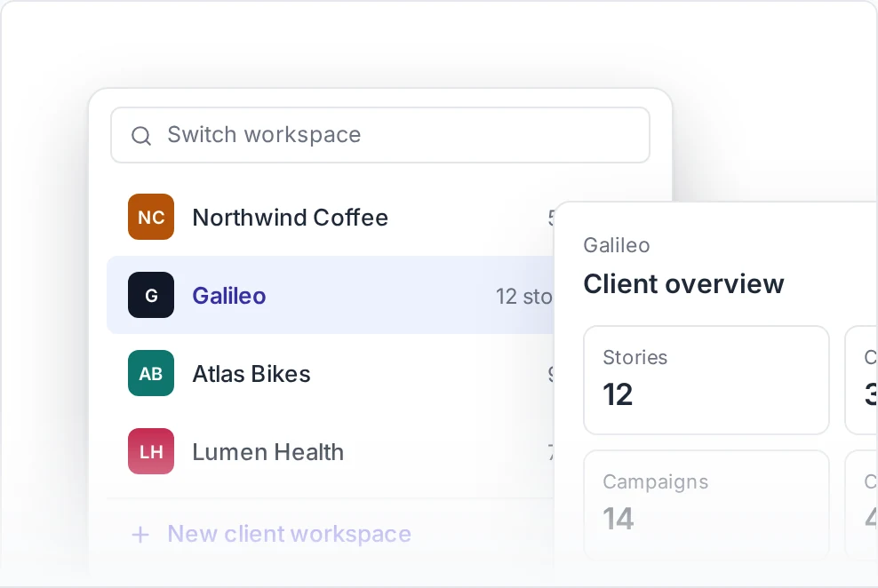Click the G avatar for Galileo
878x588 pixels.
click(x=151, y=296)
